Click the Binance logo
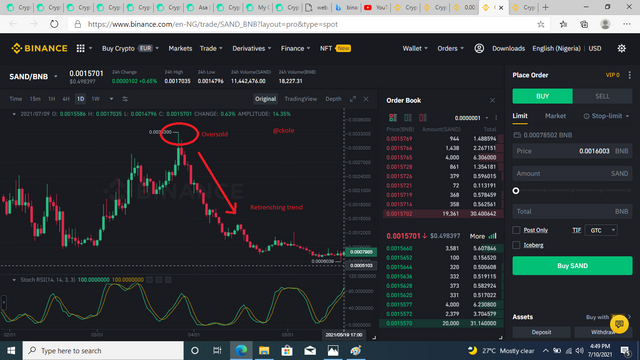Screen dimensions: 640x360 pos(39,48)
